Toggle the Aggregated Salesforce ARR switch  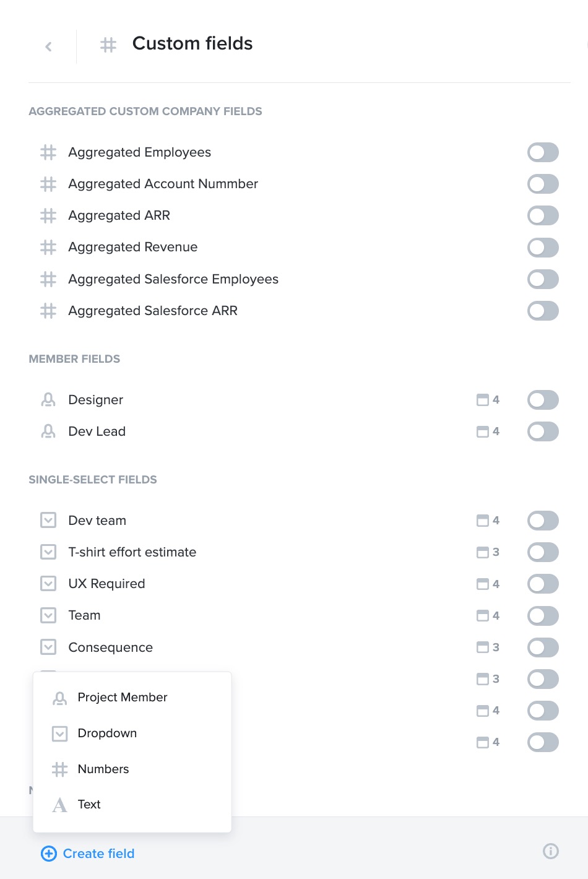(x=543, y=311)
